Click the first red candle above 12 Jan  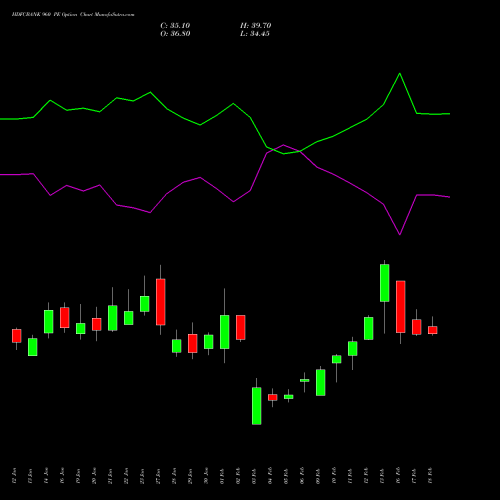coord(17,336)
